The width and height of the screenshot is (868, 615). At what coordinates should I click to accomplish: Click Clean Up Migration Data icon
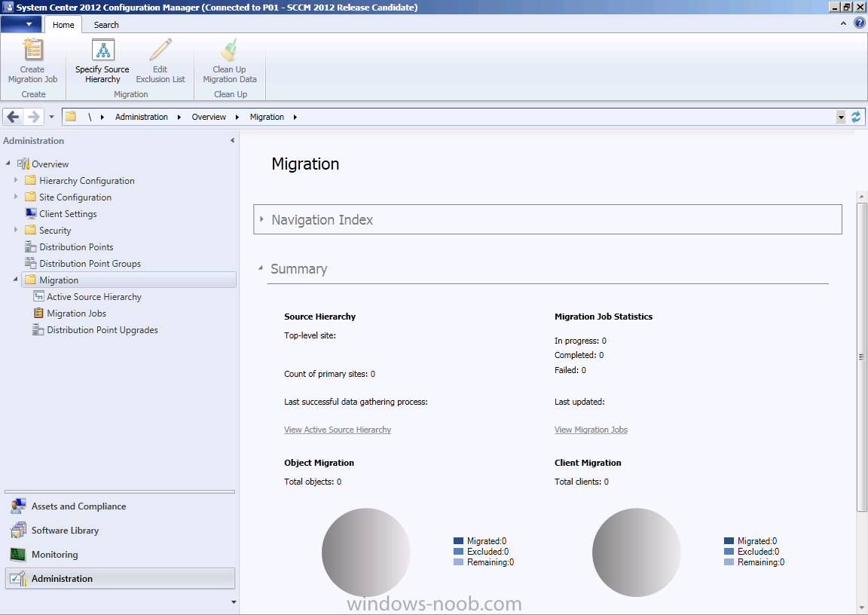coord(229,50)
